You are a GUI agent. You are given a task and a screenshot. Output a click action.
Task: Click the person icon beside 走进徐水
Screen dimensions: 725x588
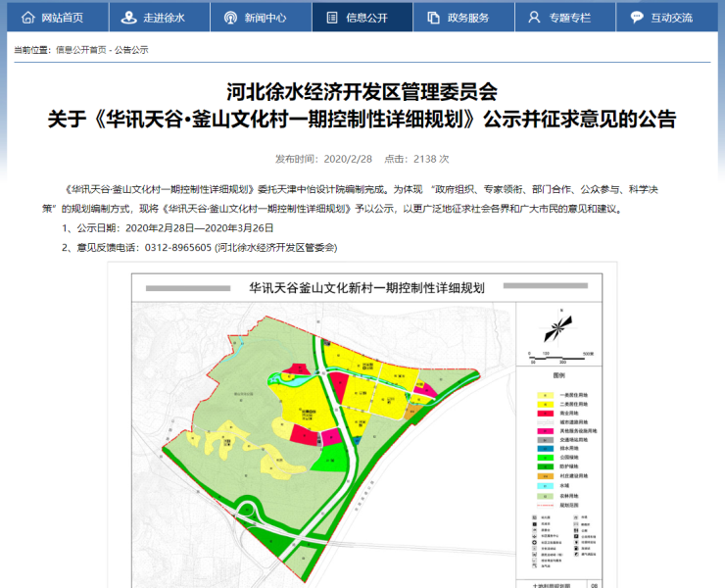(128, 18)
